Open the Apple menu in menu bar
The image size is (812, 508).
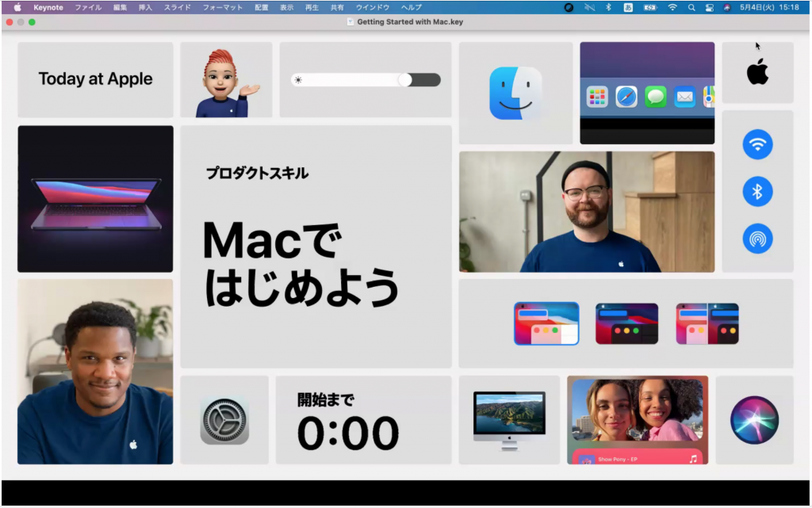(17, 7)
